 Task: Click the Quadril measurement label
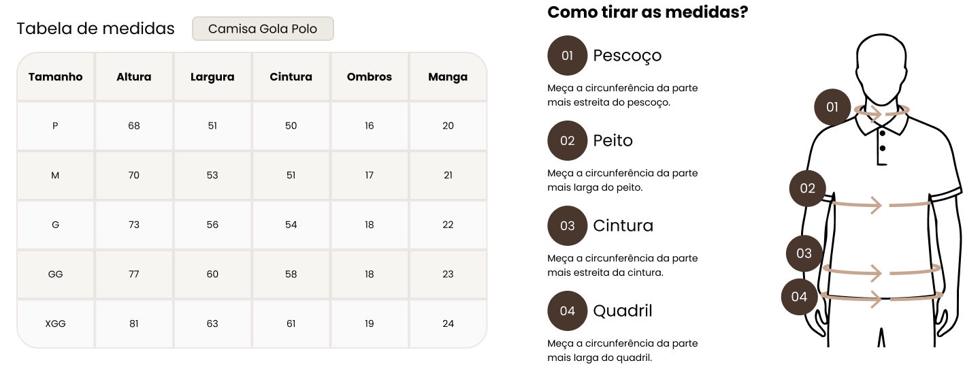coord(623,311)
